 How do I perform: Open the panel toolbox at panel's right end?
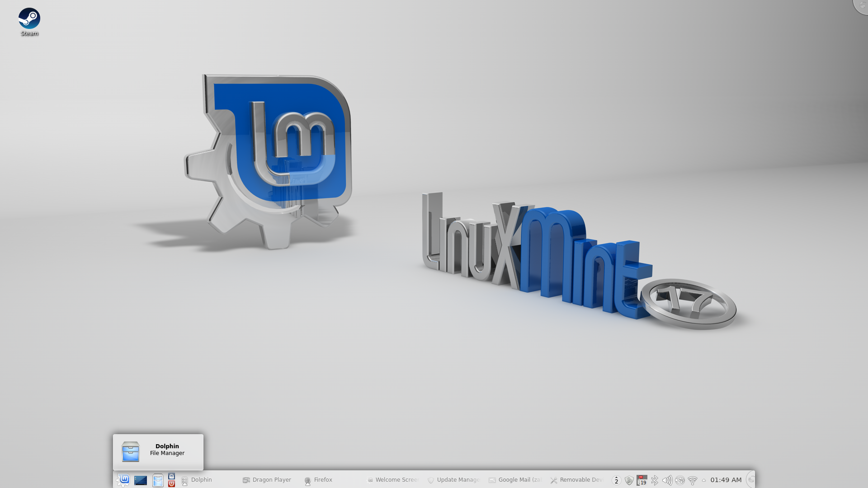click(750, 480)
